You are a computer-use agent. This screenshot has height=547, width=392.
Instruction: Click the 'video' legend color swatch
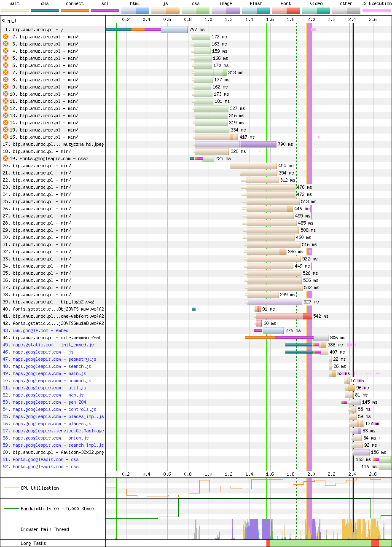(316, 11)
